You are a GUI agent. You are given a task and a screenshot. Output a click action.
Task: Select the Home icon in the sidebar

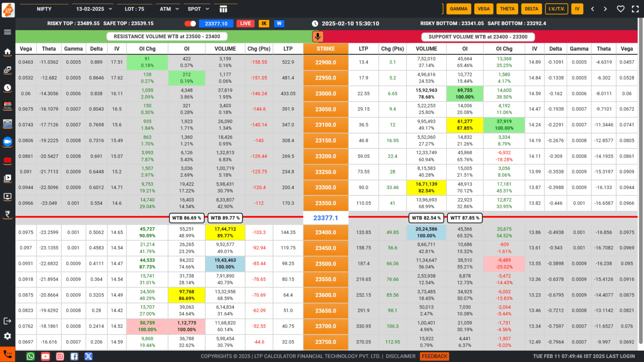[7, 52]
